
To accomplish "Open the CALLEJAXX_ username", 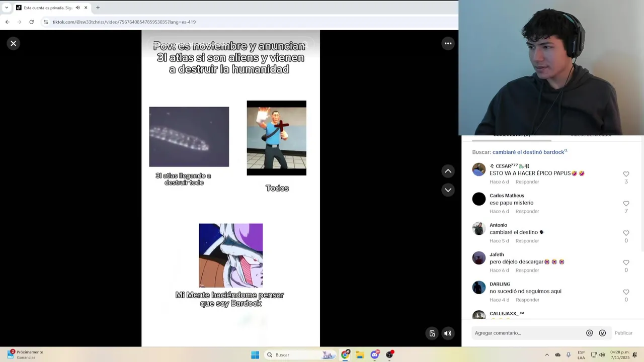I will [507, 314].
